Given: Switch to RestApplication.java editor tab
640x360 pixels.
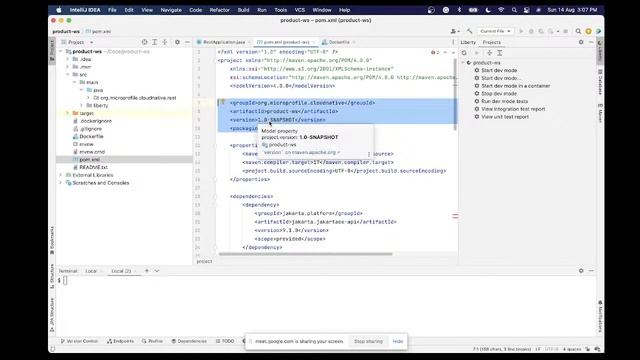Looking at the screenshot, I should (224, 42).
